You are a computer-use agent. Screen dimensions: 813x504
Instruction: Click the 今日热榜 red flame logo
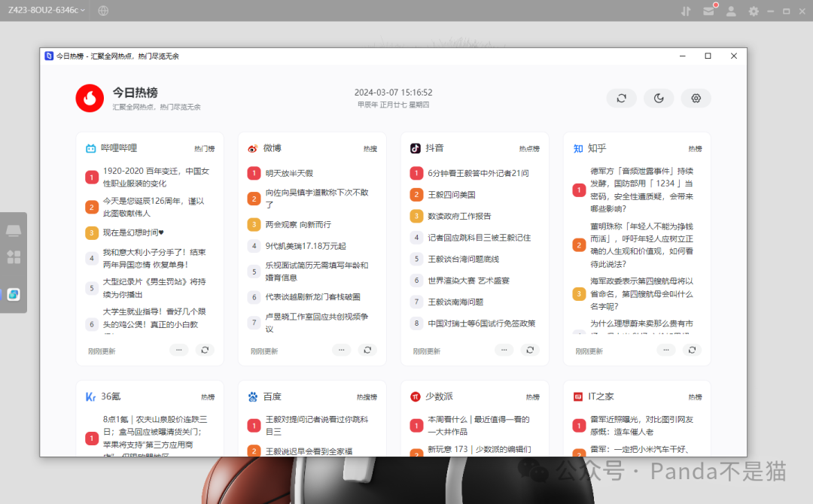pos(90,98)
